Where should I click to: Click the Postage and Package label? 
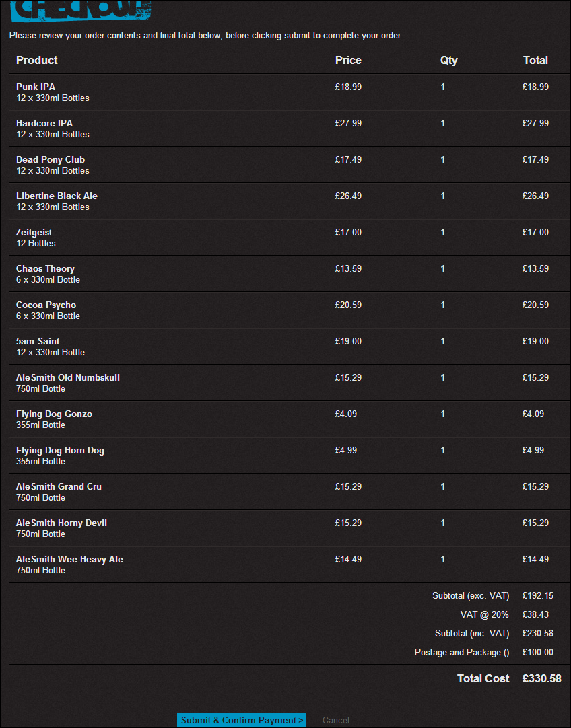(x=462, y=652)
